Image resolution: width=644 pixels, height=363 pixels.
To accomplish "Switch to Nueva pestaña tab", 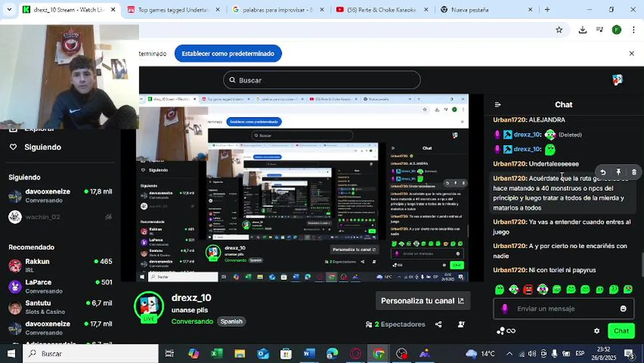I will tap(486, 10).
